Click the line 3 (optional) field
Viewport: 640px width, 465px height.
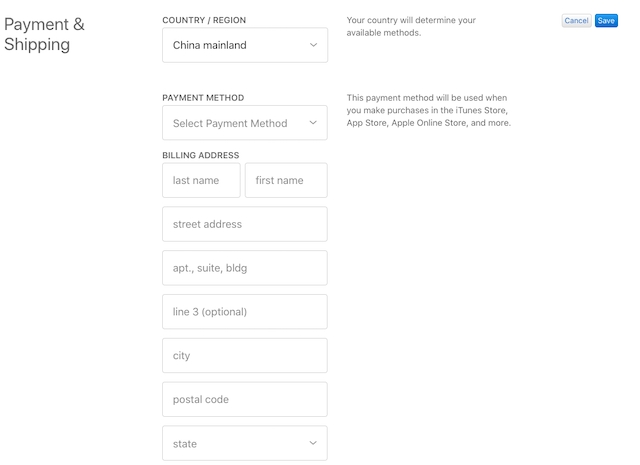(x=244, y=312)
